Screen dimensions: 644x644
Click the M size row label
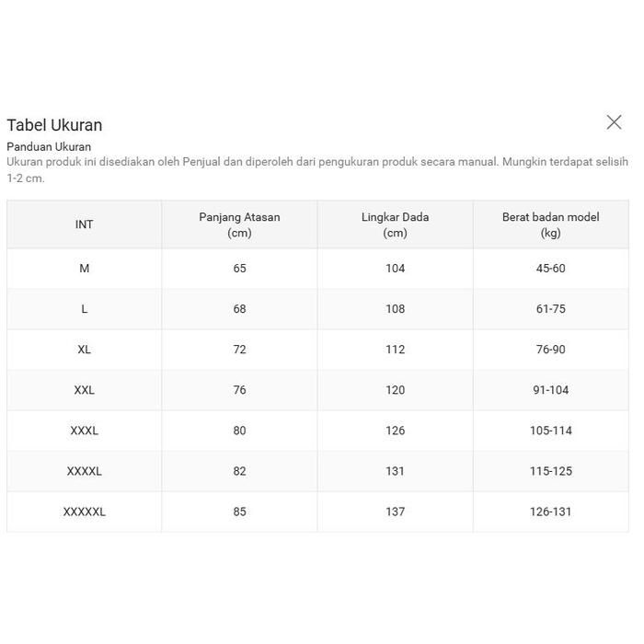click(84, 269)
